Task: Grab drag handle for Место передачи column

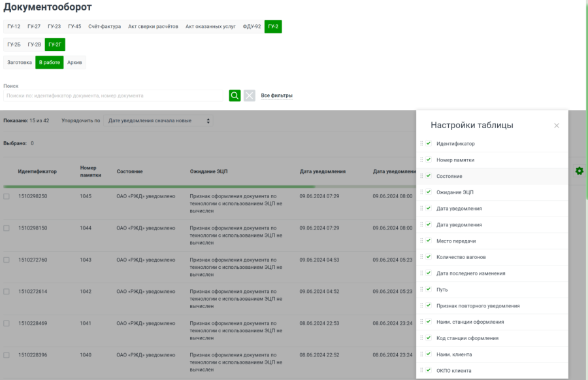Action: [x=421, y=241]
